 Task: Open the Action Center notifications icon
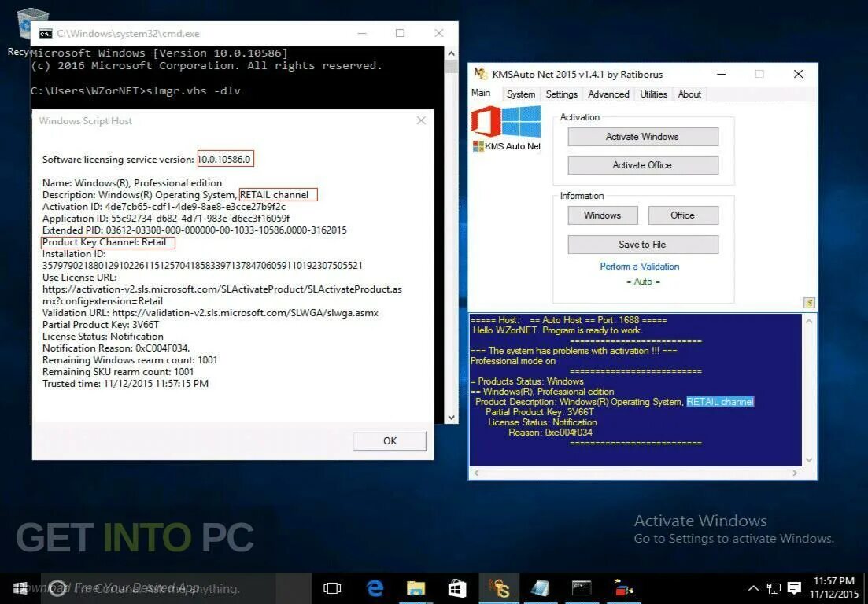794,588
